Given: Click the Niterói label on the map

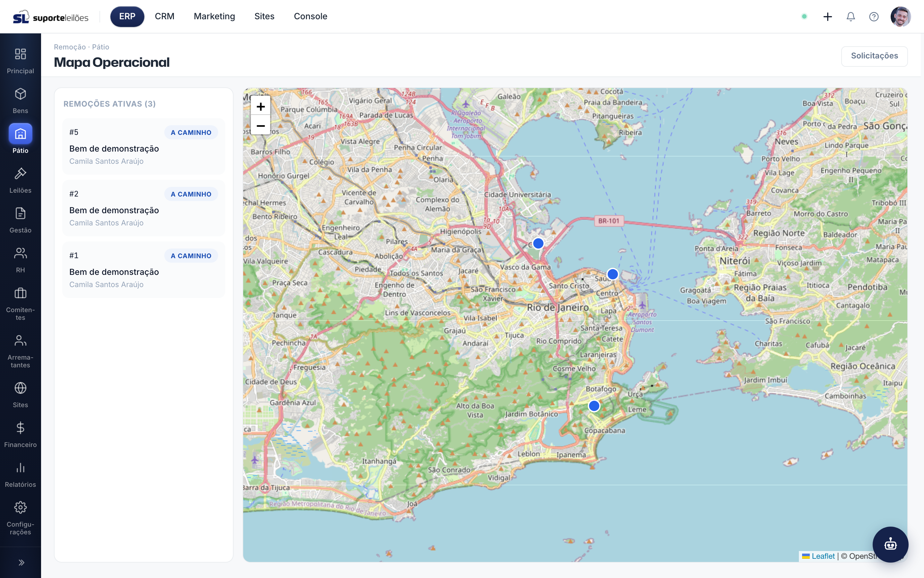Looking at the screenshot, I should [x=735, y=261].
